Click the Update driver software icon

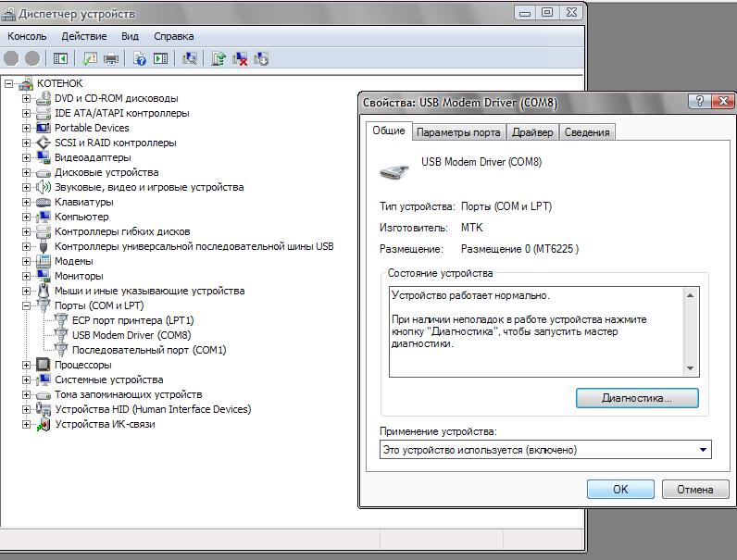(x=218, y=58)
